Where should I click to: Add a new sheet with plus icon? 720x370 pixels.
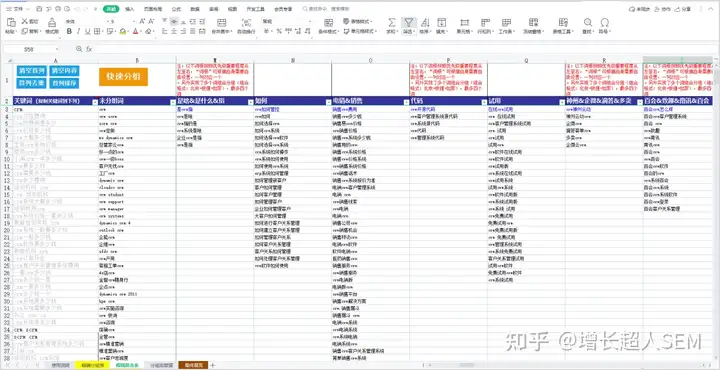[213, 365]
